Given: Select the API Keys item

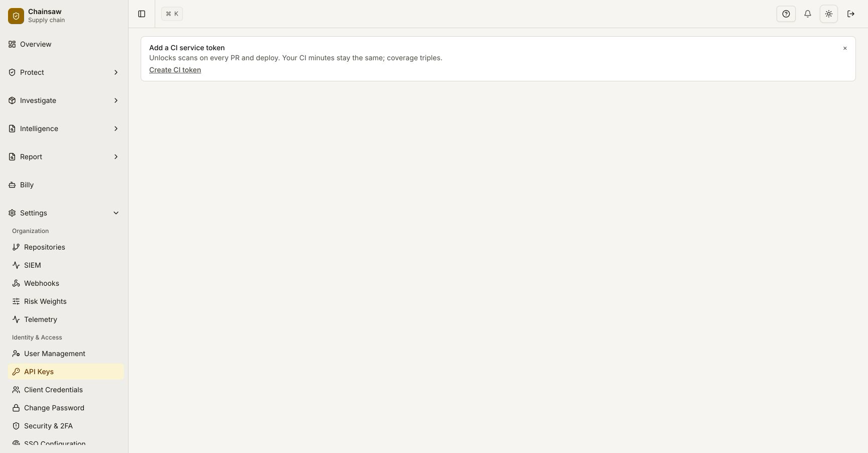Looking at the screenshot, I should pyautogui.click(x=66, y=372).
